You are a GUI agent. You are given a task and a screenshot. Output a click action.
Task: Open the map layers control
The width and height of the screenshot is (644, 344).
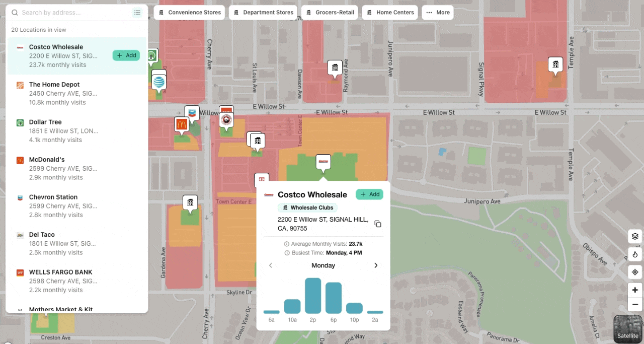click(635, 236)
